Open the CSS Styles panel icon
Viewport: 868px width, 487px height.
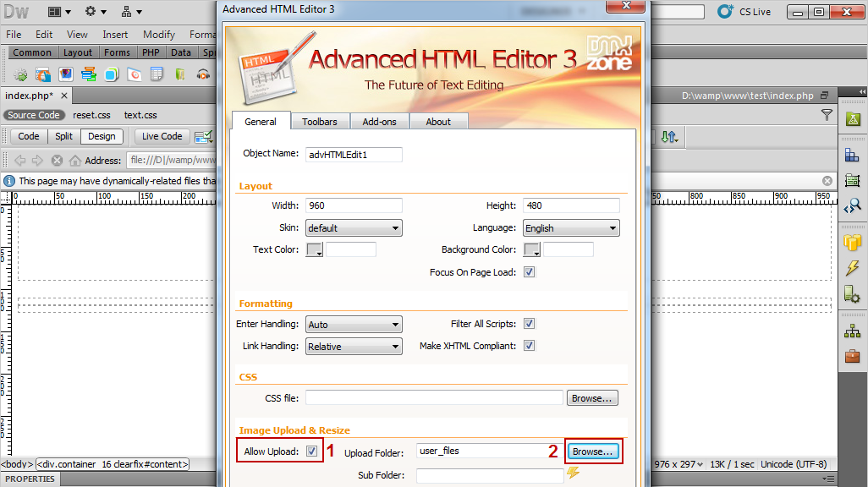coord(852,156)
